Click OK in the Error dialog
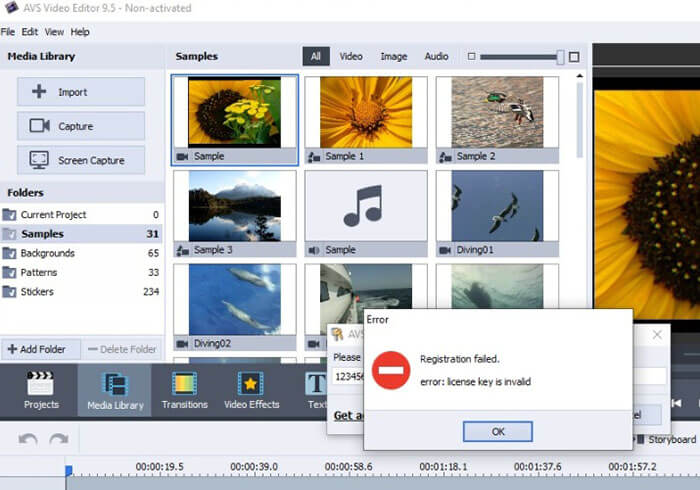Screen dimensions: 700x490 (498, 432)
